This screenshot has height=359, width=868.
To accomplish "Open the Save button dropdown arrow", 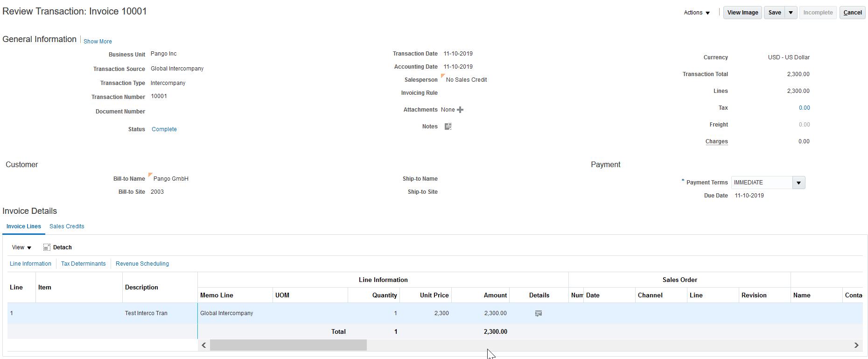I will [x=791, y=13].
